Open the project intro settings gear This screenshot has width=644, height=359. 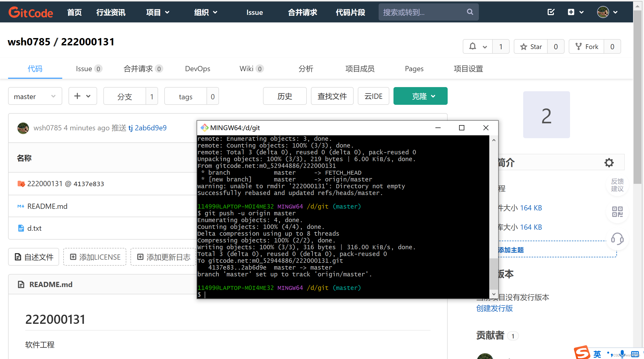tap(609, 163)
